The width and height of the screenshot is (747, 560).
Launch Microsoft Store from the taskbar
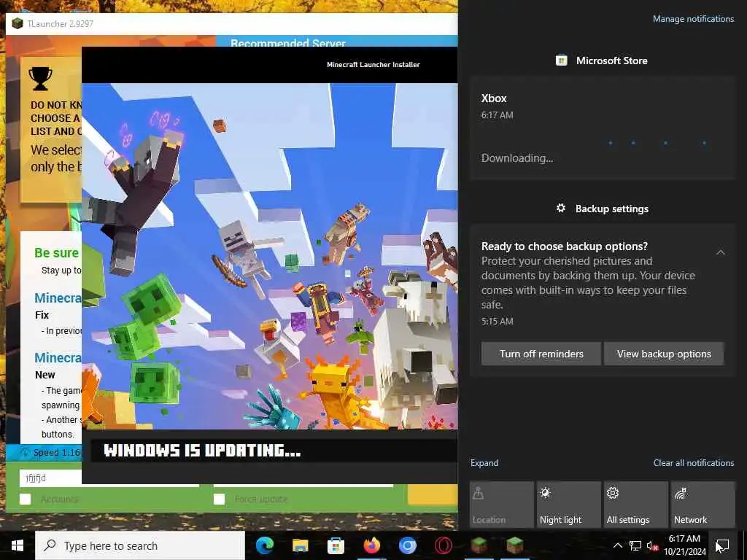click(x=336, y=545)
